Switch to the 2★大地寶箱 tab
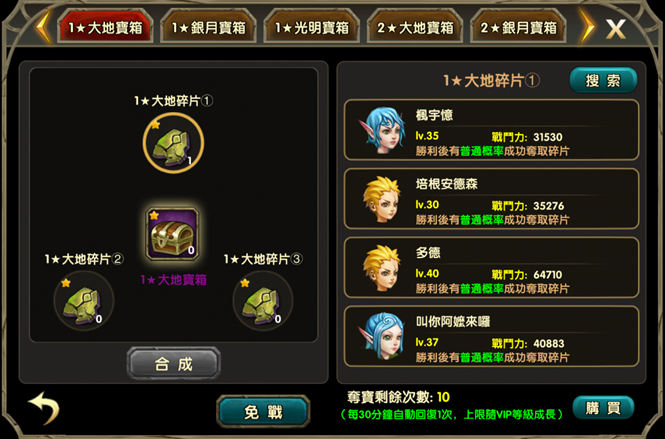This screenshot has width=665, height=439. [415, 28]
